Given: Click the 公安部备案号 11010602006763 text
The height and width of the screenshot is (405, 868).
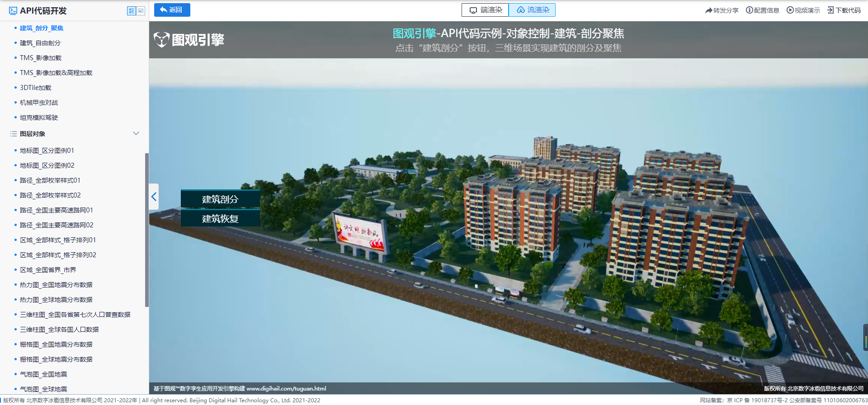Looking at the screenshot, I should (x=829, y=400).
